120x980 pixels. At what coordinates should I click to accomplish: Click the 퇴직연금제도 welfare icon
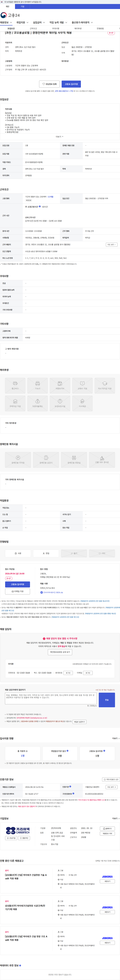tap(38, 403)
